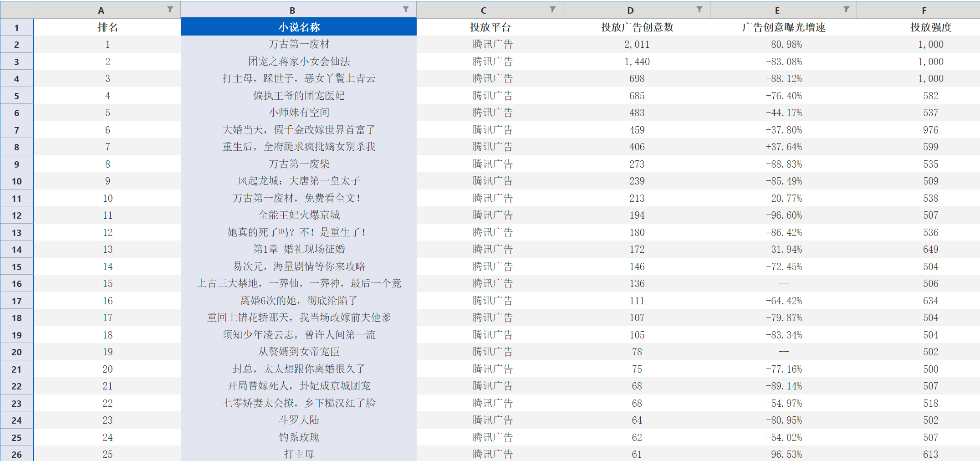980x461 pixels.
Task: Select the 广告创意曝光增速 header cell
Action: (x=784, y=27)
